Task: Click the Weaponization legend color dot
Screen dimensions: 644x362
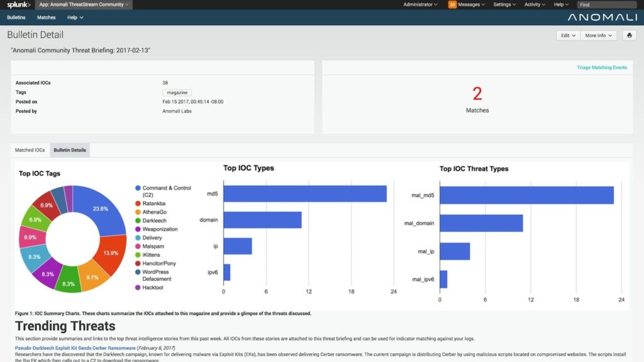Action: [x=138, y=229]
